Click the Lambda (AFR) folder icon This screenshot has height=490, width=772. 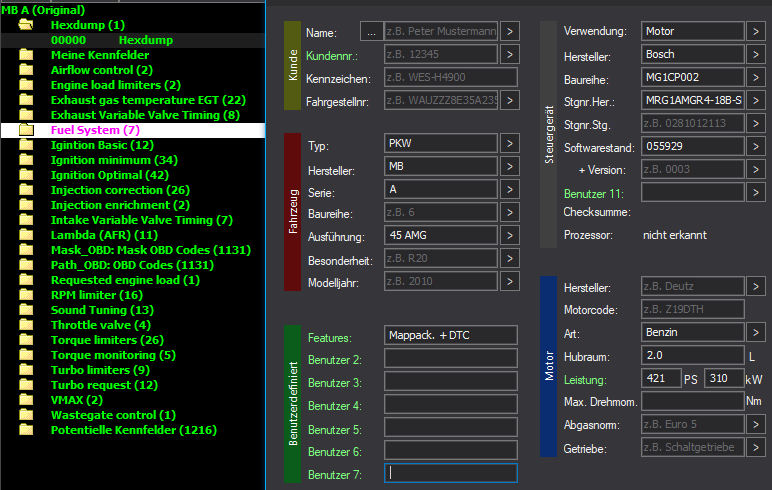click(26, 235)
